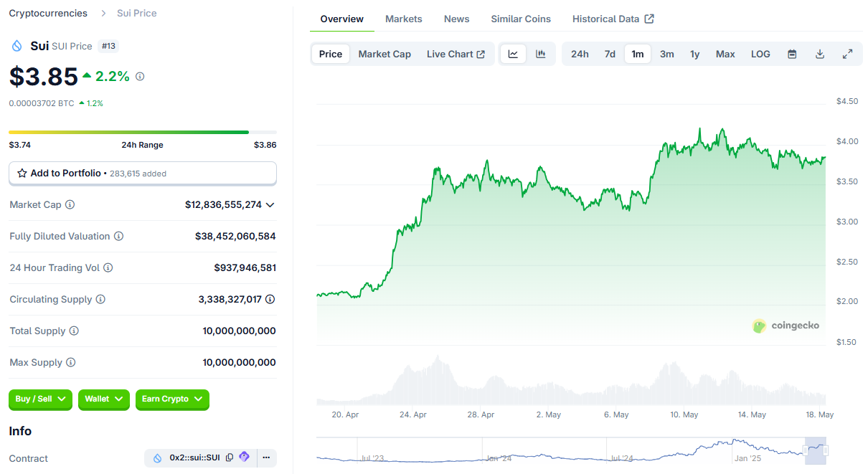Switch to candlestick chart icon
The height and width of the screenshot is (474, 868).
[541, 54]
